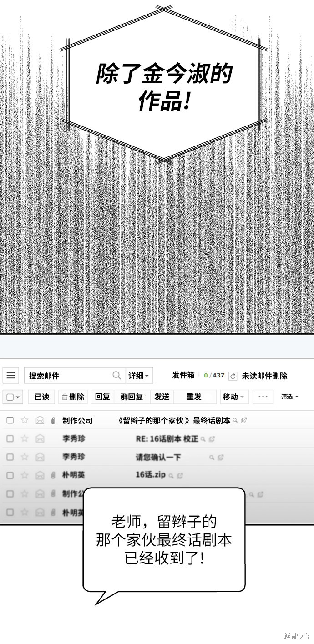Click the 回复 button

102,397
